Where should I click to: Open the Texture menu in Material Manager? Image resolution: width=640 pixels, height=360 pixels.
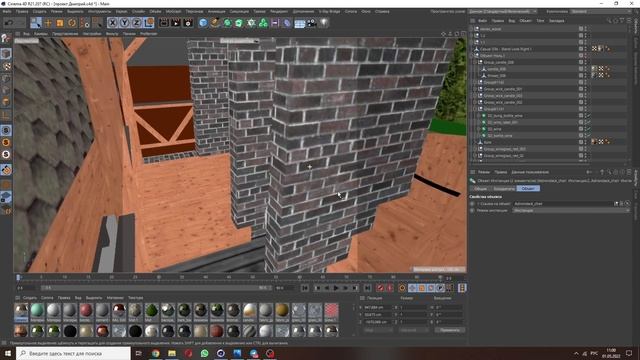pos(136,298)
